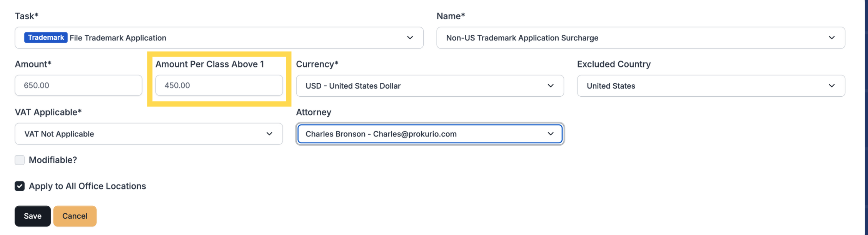Image resolution: width=868 pixels, height=235 pixels.
Task: Click the VAT Applicable chevron arrow
Action: (269, 134)
